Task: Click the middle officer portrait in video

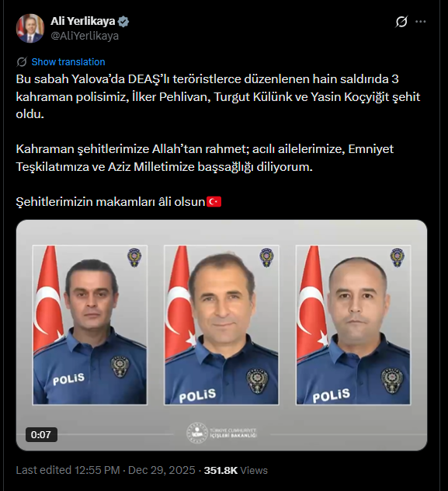Action: 221,325
